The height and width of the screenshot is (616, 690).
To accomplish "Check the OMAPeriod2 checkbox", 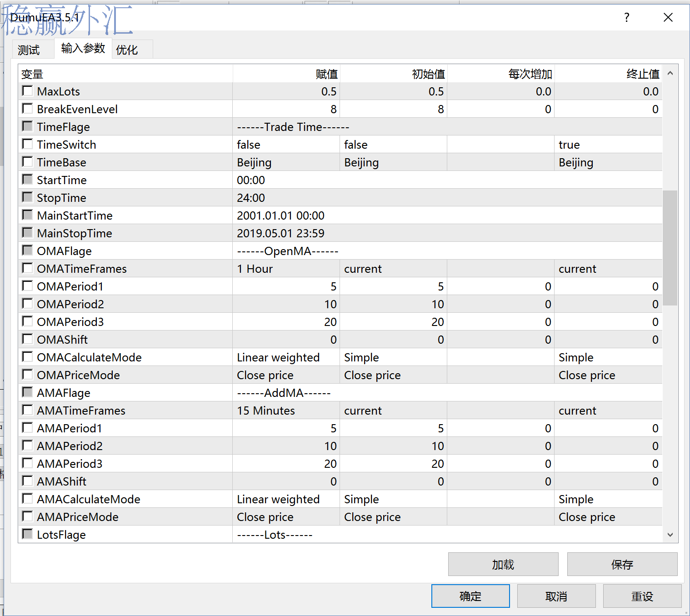I will click(27, 304).
